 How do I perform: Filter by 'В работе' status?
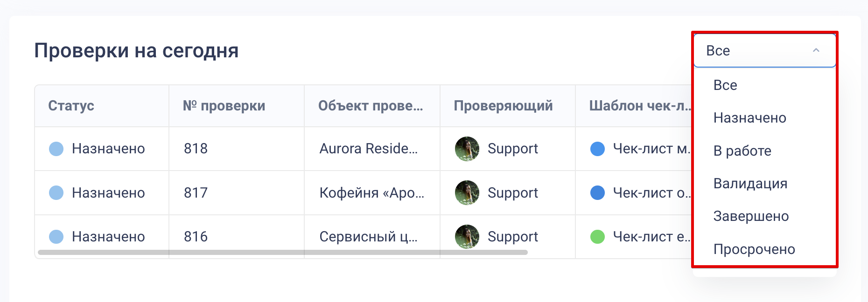[x=742, y=151]
